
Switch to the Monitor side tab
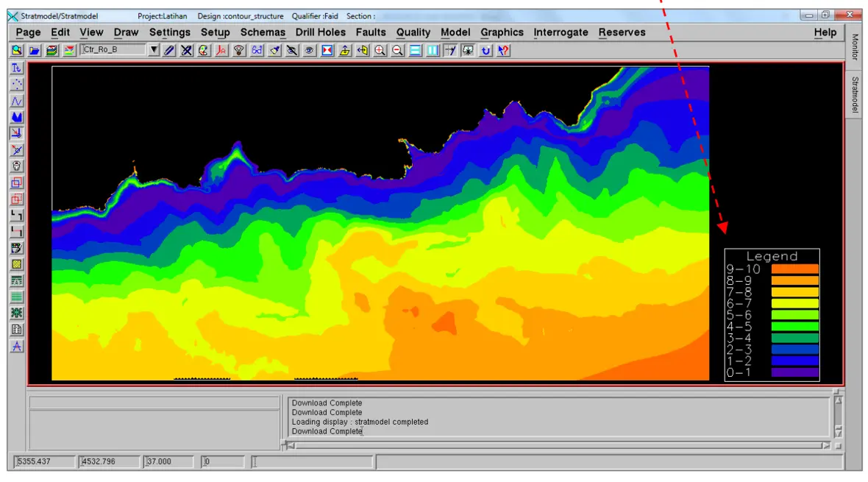point(855,47)
